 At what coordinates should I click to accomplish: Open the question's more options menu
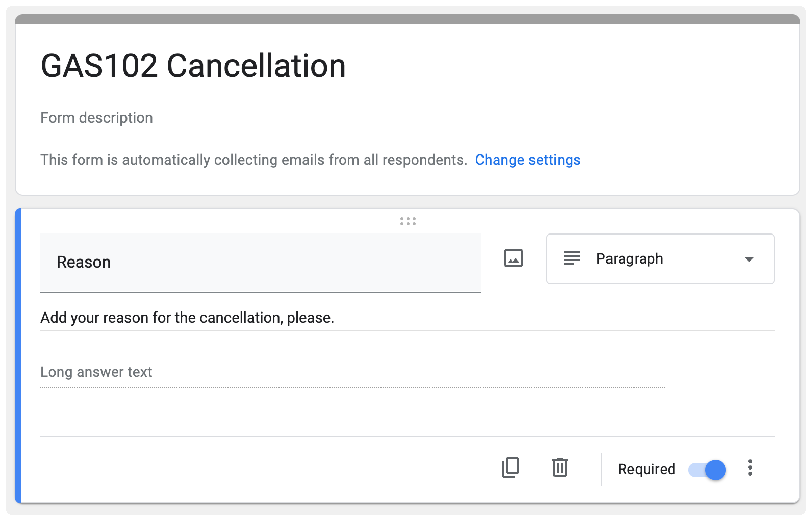click(750, 467)
